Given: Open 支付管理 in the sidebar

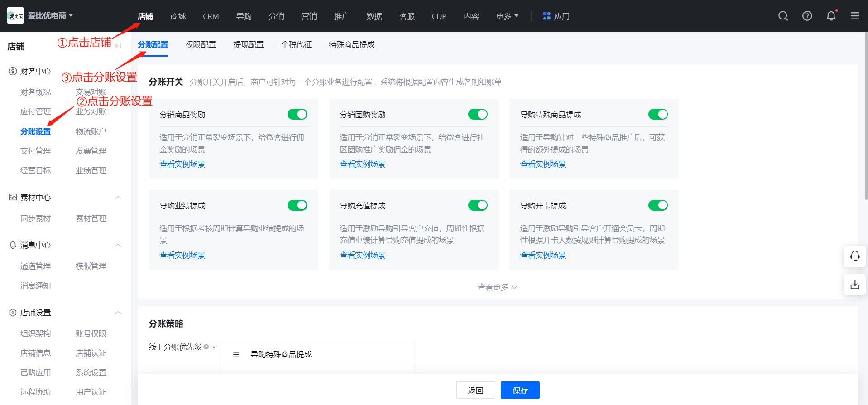Looking at the screenshot, I should 36,151.
